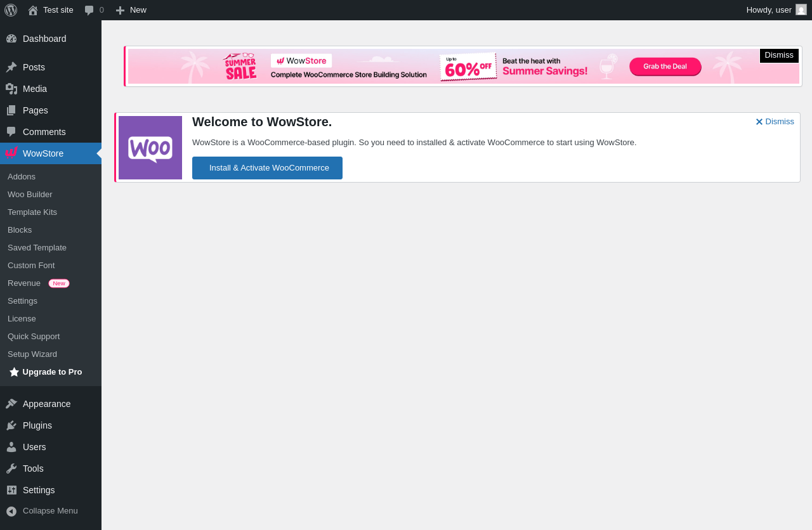Click the Posts pushpin icon

[11, 67]
